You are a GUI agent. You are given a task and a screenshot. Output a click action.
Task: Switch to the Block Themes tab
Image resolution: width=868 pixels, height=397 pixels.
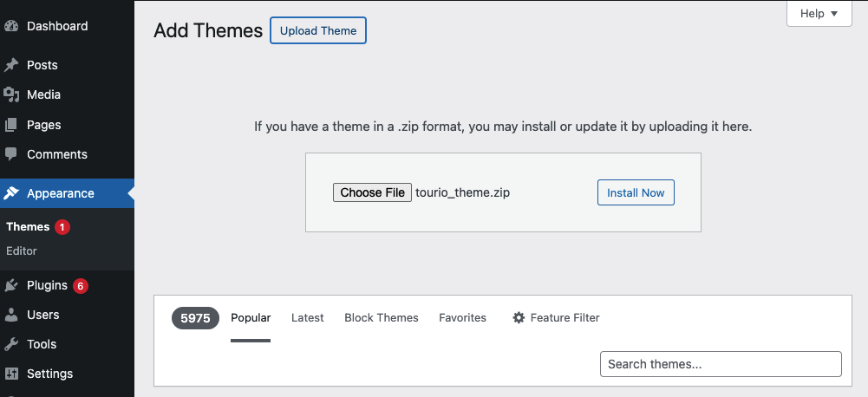coord(382,318)
